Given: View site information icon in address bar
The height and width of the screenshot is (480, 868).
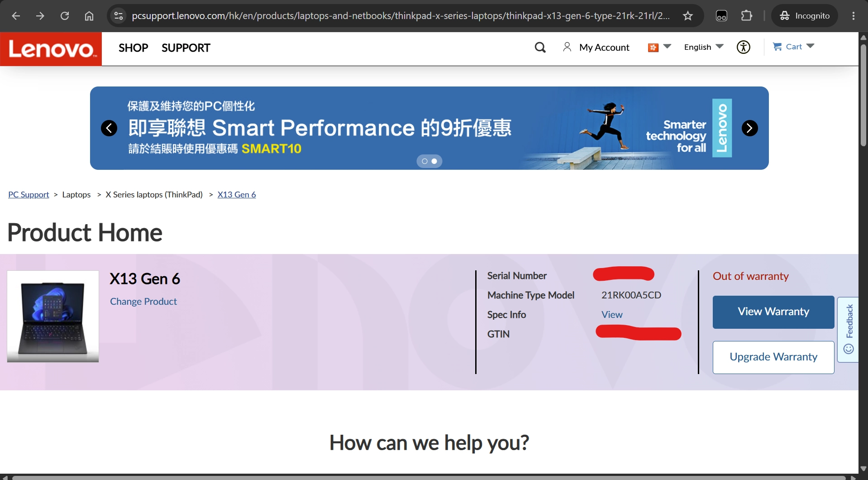Looking at the screenshot, I should click(119, 16).
